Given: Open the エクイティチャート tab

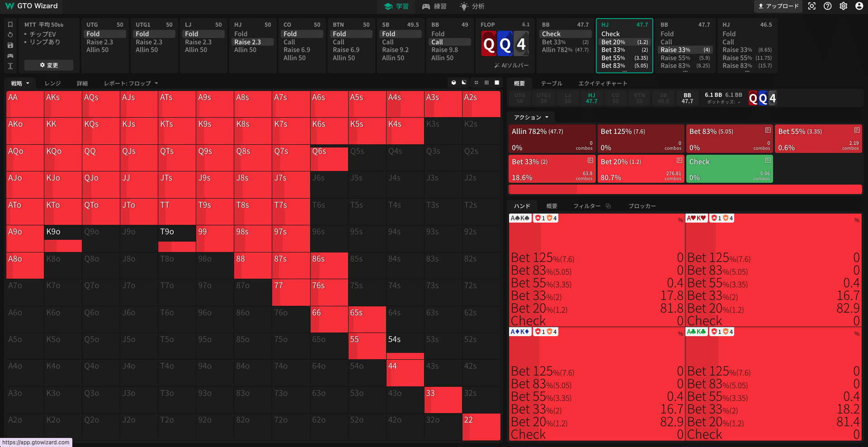Looking at the screenshot, I should [x=603, y=83].
